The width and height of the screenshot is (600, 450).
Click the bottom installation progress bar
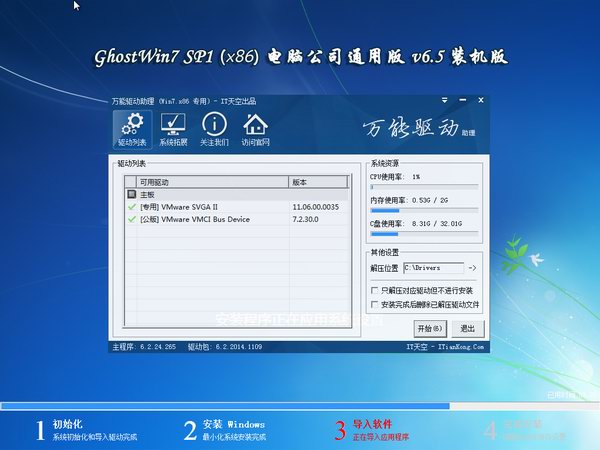pyautogui.click(x=300, y=406)
